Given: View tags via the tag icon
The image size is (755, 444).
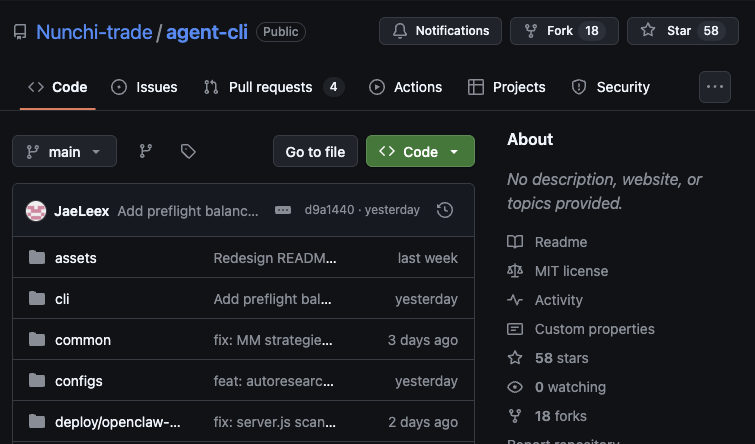Looking at the screenshot, I should tap(188, 152).
